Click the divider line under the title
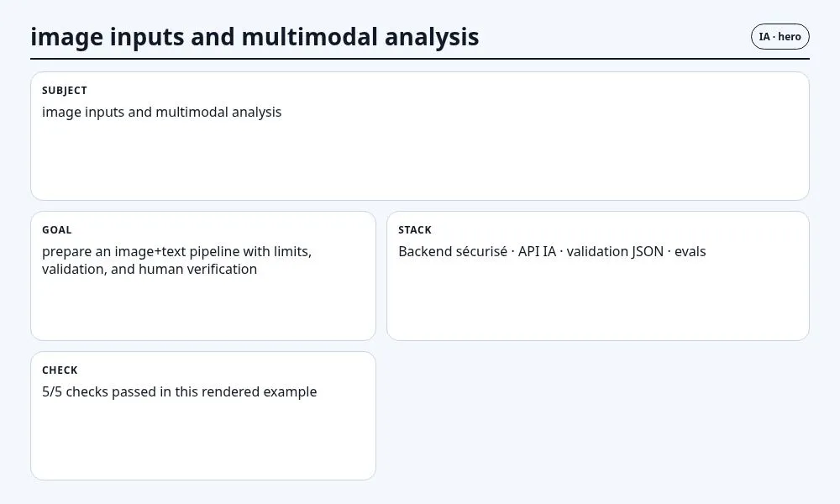Viewport: 840px width, 504px height. (x=420, y=59)
